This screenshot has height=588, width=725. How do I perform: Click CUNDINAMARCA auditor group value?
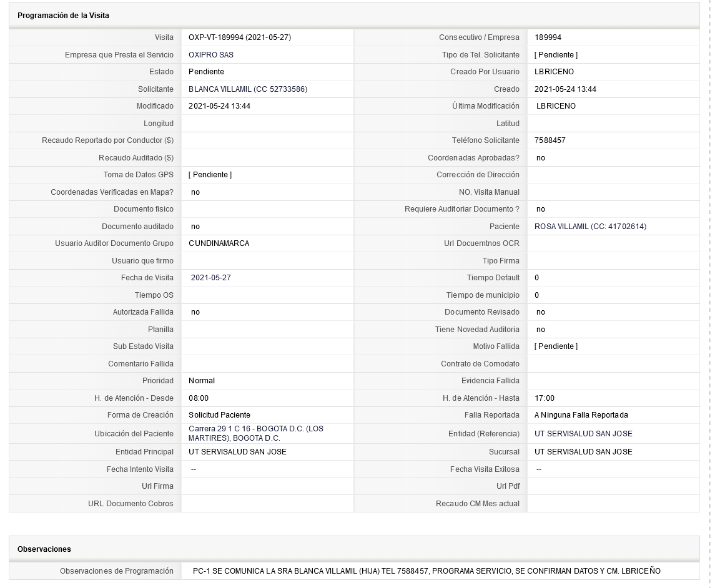(x=219, y=243)
